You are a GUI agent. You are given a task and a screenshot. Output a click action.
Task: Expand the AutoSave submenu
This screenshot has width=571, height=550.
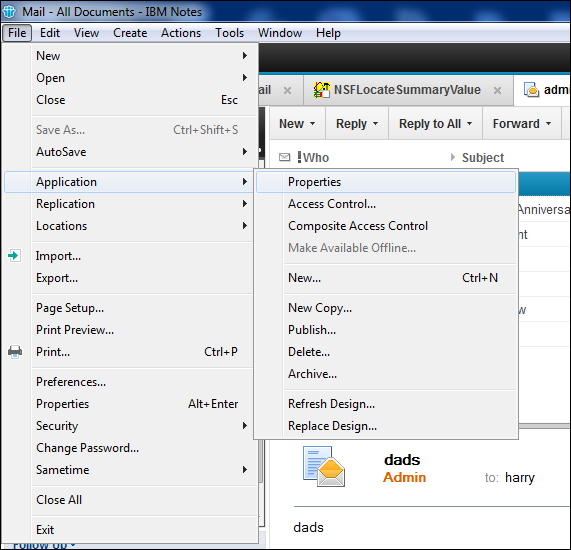[245, 152]
